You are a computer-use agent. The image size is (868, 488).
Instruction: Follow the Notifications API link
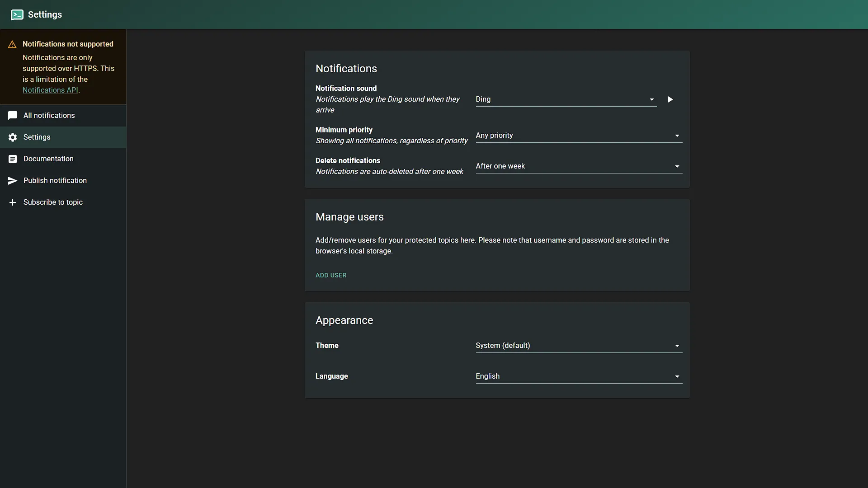point(50,90)
